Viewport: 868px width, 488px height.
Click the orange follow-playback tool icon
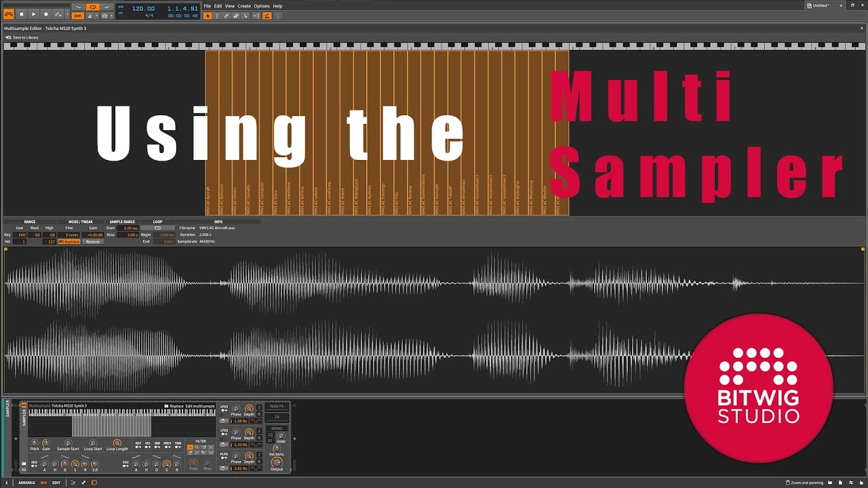coord(267,16)
